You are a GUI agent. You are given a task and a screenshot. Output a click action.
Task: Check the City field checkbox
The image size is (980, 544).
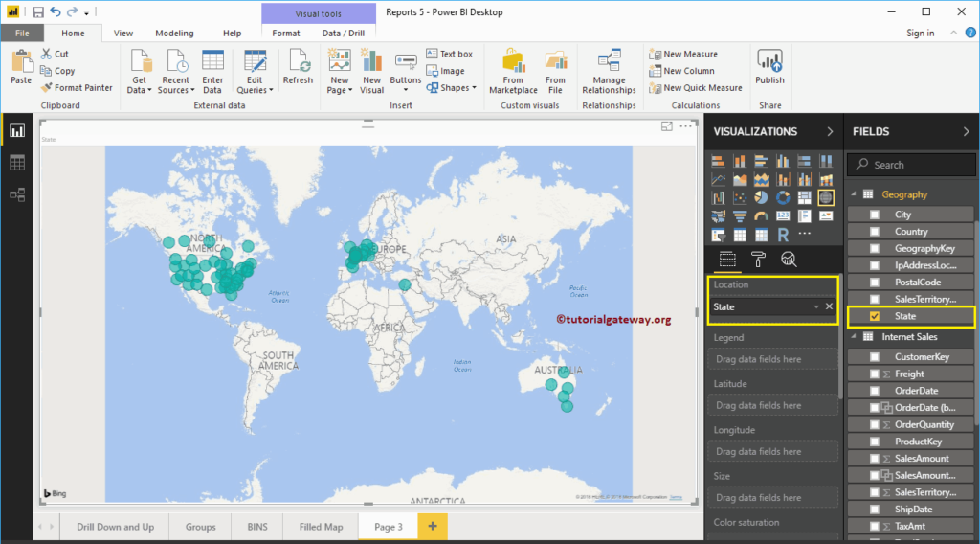click(875, 215)
